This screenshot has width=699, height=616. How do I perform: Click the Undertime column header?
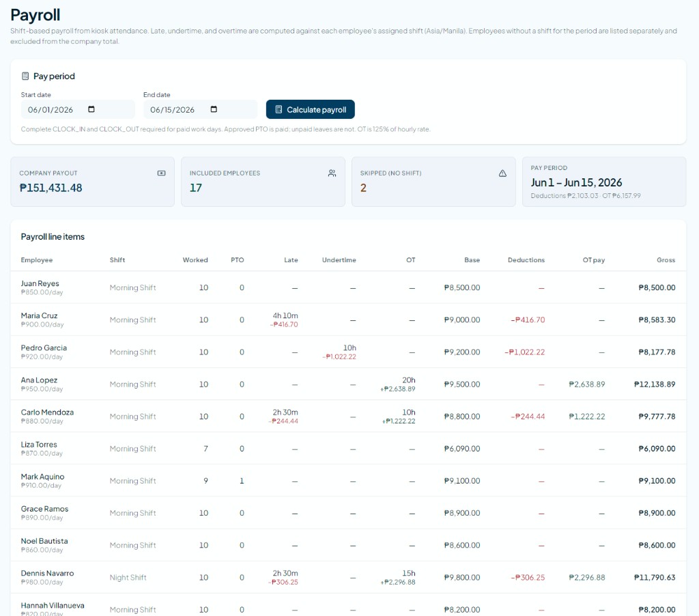click(x=339, y=260)
